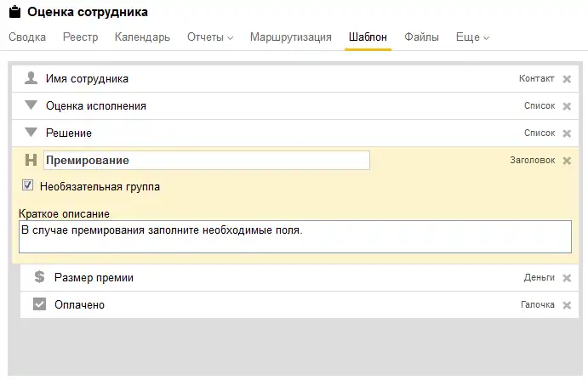The height and width of the screenshot is (380, 588).
Task: Remove the Решение field
Action: click(567, 133)
